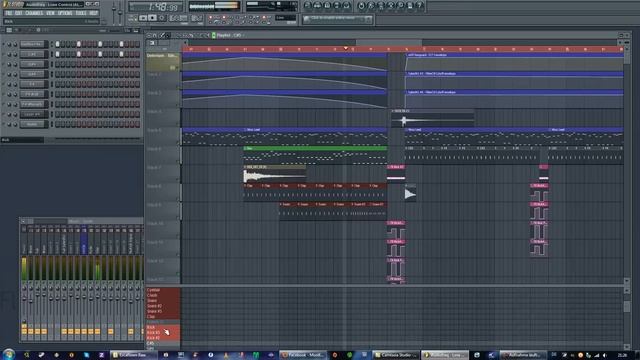Click the main pitch slider

(120, 12)
